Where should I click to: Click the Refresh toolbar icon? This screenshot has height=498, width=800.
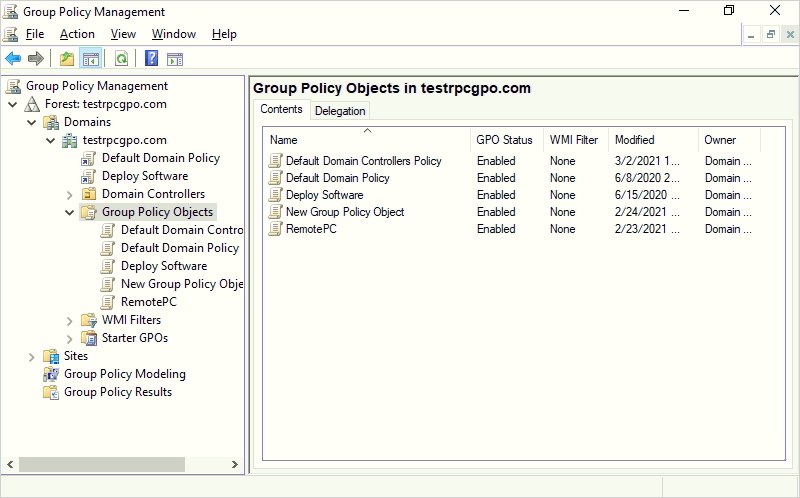[x=121, y=59]
